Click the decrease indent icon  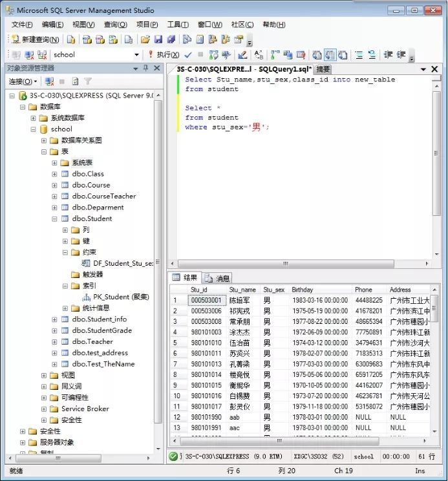[x=389, y=55]
